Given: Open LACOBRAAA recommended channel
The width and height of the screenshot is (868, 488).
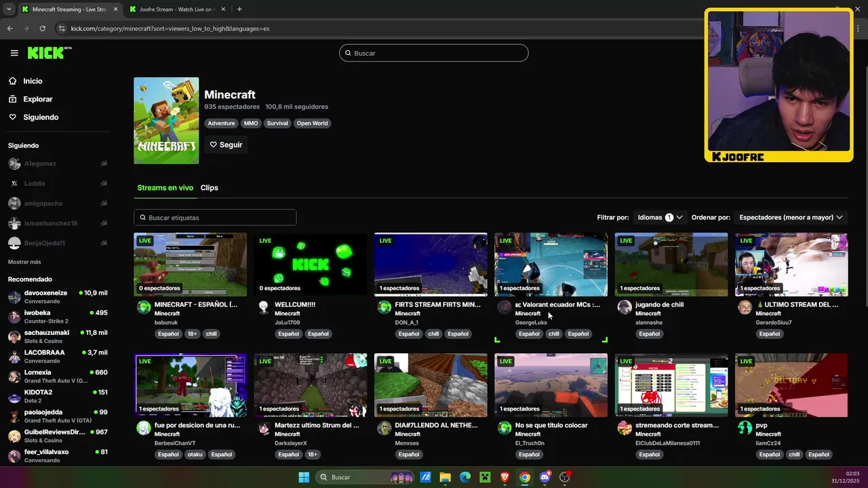Looking at the screenshot, I should point(58,357).
